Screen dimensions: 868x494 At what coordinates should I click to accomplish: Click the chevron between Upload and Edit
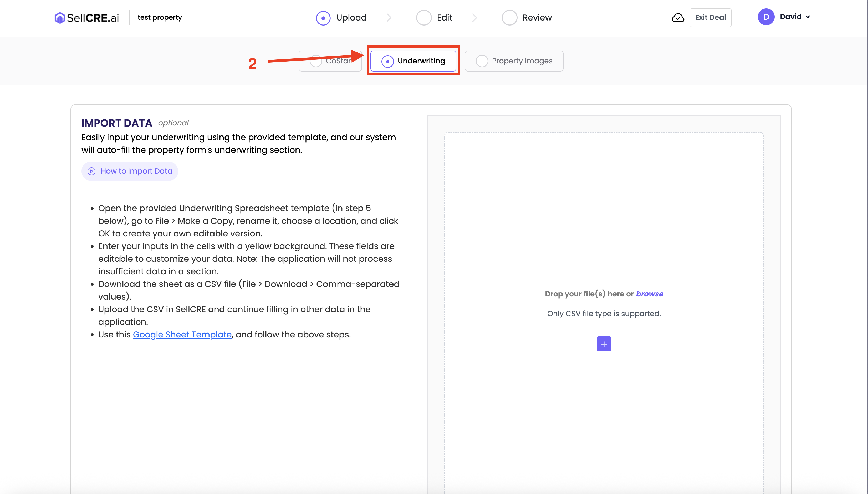point(389,18)
